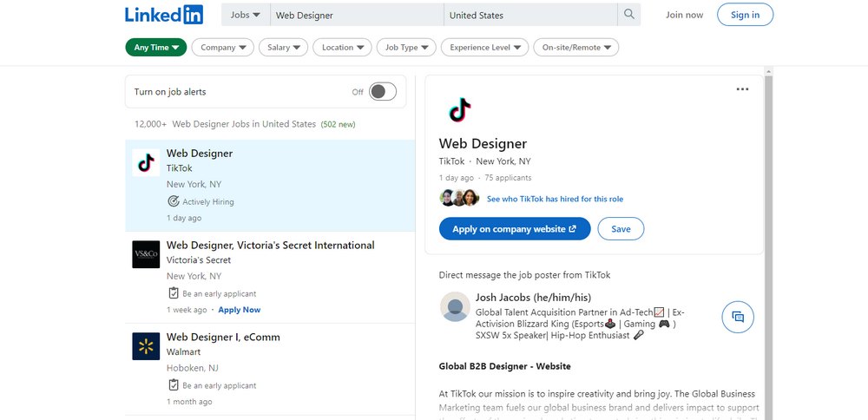Screen dimensions: 868x420
Task: Click the Victoria's Secret company logo
Action: point(146,254)
